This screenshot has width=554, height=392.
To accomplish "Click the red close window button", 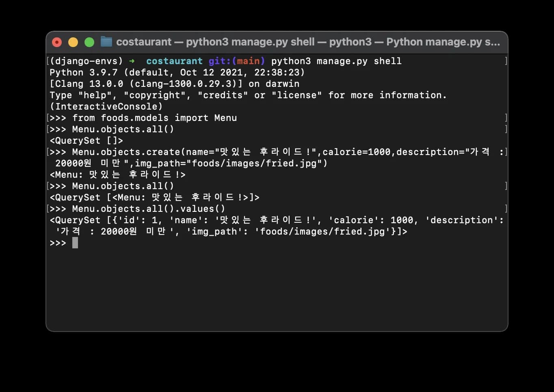I will click(x=57, y=42).
